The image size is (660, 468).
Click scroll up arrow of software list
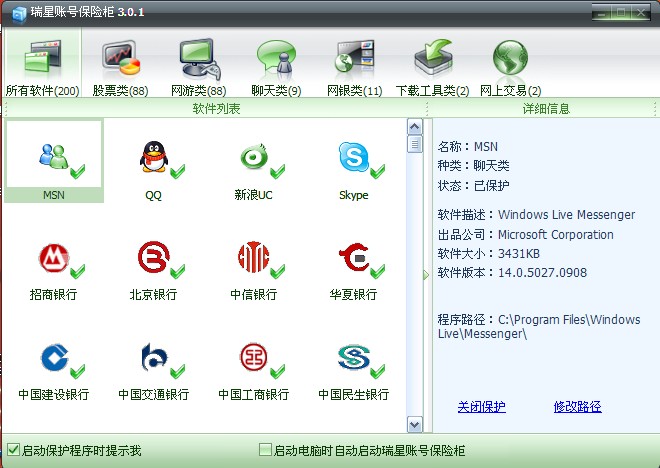(x=415, y=127)
